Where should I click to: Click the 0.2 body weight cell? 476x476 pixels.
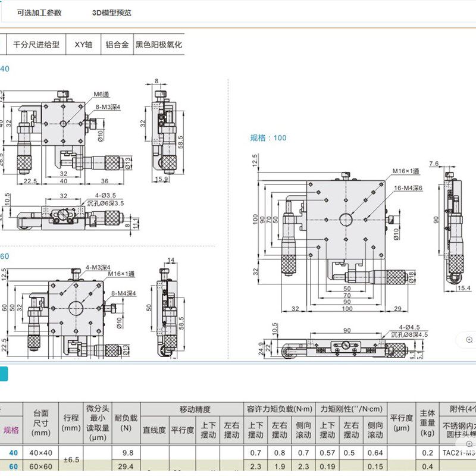tap(427, 453)
